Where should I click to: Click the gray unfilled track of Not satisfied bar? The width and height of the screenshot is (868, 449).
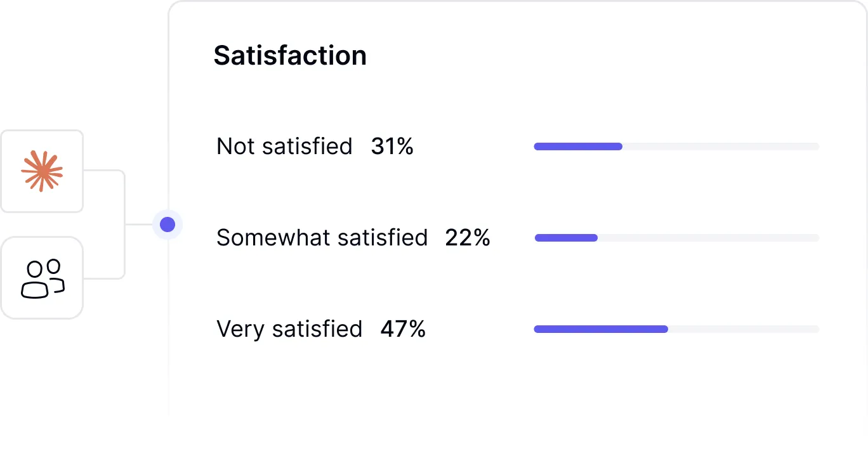click(x=720, y=146)
